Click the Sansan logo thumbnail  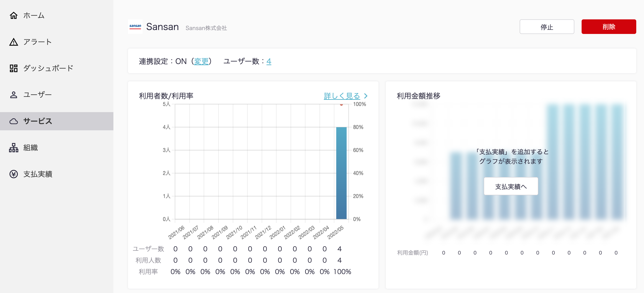[x=135, y=26]
